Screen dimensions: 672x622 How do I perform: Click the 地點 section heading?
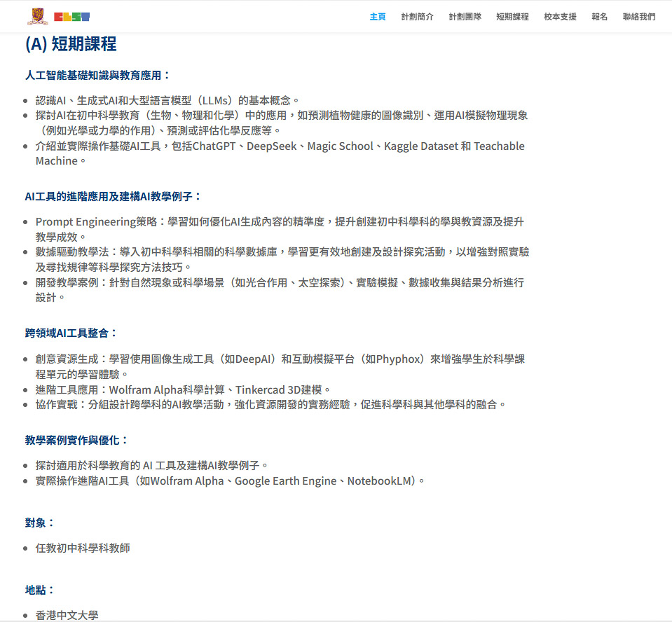point(40,590)
